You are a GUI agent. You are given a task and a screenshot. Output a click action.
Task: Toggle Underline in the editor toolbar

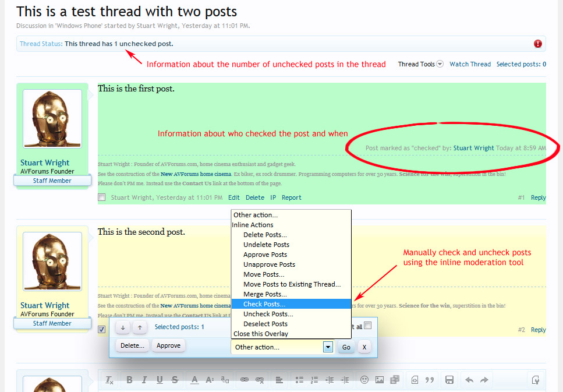tap(160, 380)
